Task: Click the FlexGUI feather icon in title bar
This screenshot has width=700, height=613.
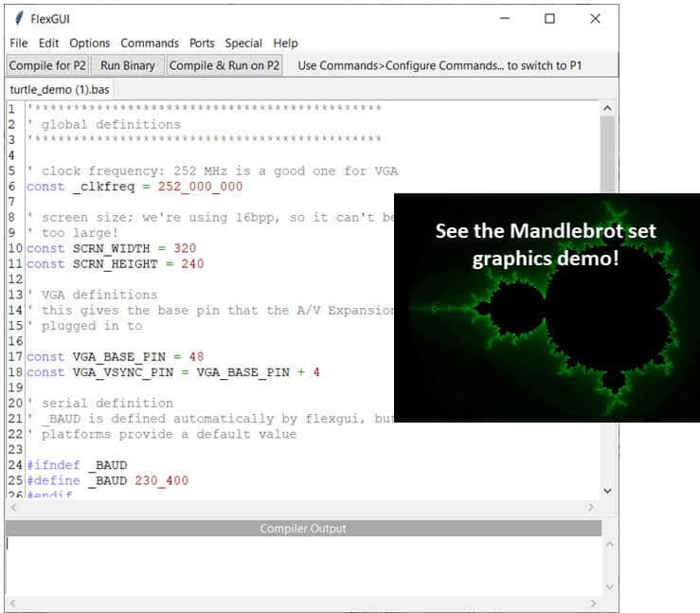Action: pyautogui.click(x=18, y=19)
